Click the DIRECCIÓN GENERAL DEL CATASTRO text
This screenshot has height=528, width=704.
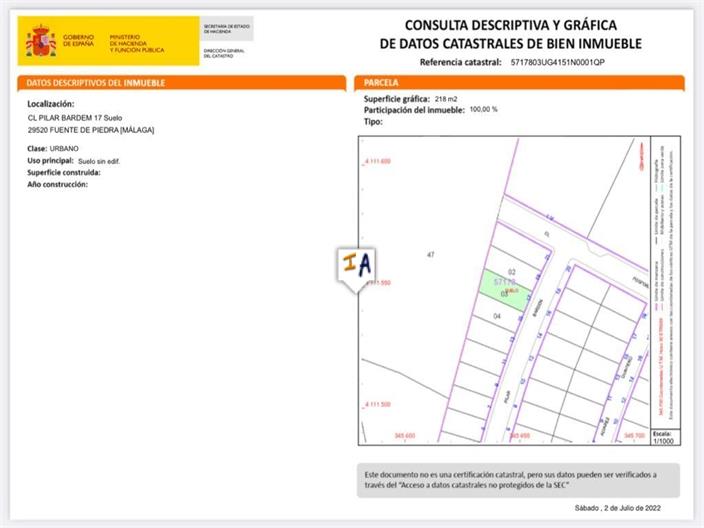(224, 53)
